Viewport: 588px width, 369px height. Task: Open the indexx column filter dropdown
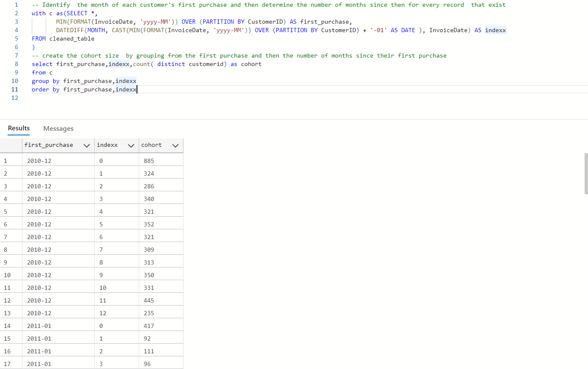(131, 145)
